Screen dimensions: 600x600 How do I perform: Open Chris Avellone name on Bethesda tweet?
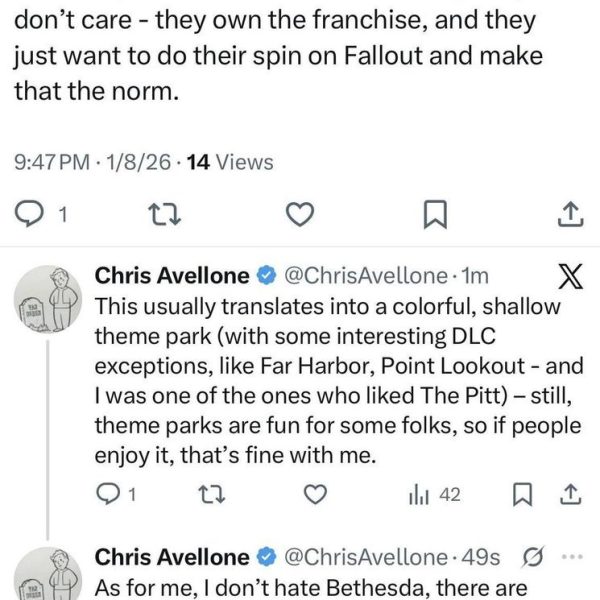170,557
